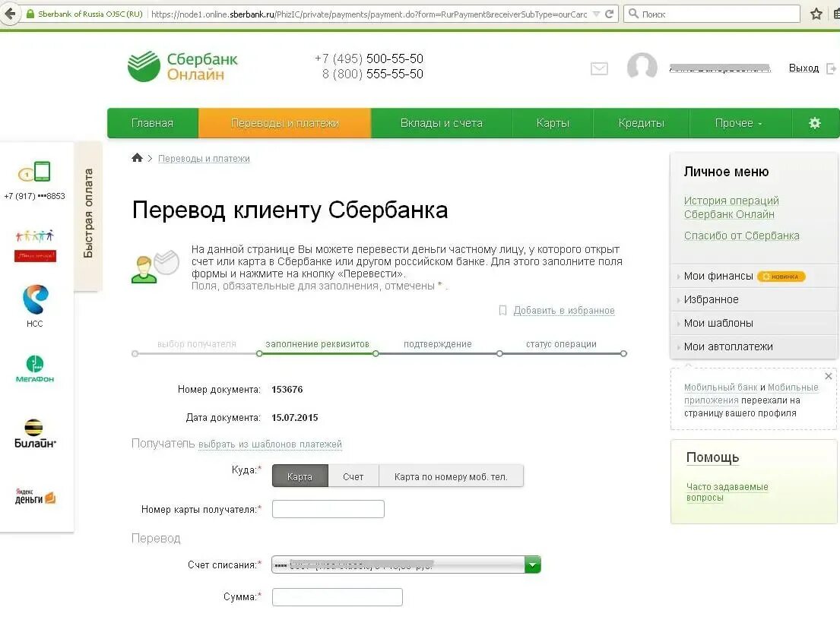The width and height of the screenshot is (840, 623).
Task: Click the Sberbank Online logo
Action: (x=182, y=66)
